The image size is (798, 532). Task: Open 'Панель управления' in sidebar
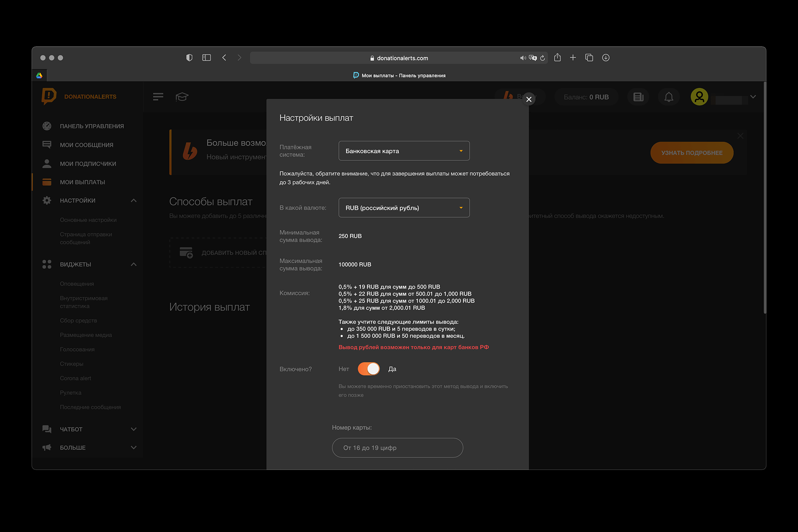pyautogui.click(x=92, y=126)
